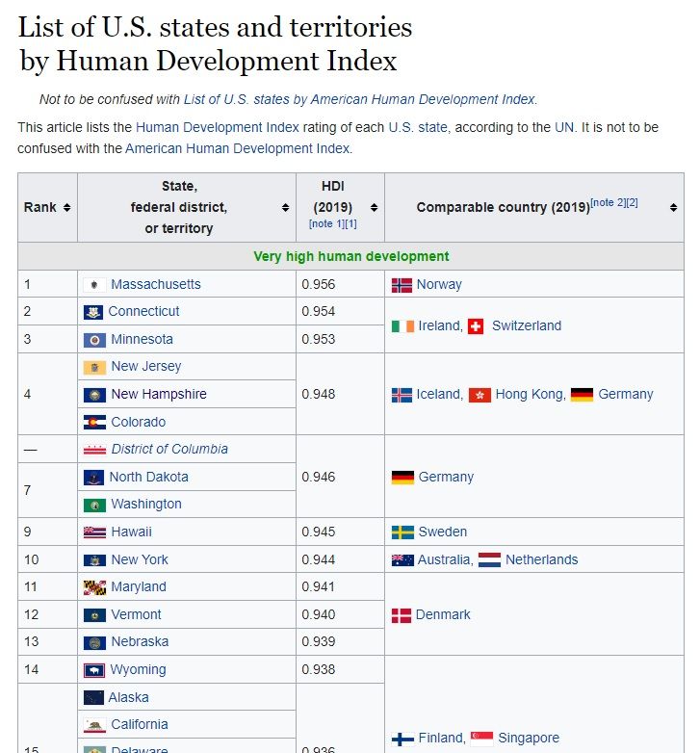700x753 pixels.
Task: Click the Maryland flag icon
Action: (94, 587)
